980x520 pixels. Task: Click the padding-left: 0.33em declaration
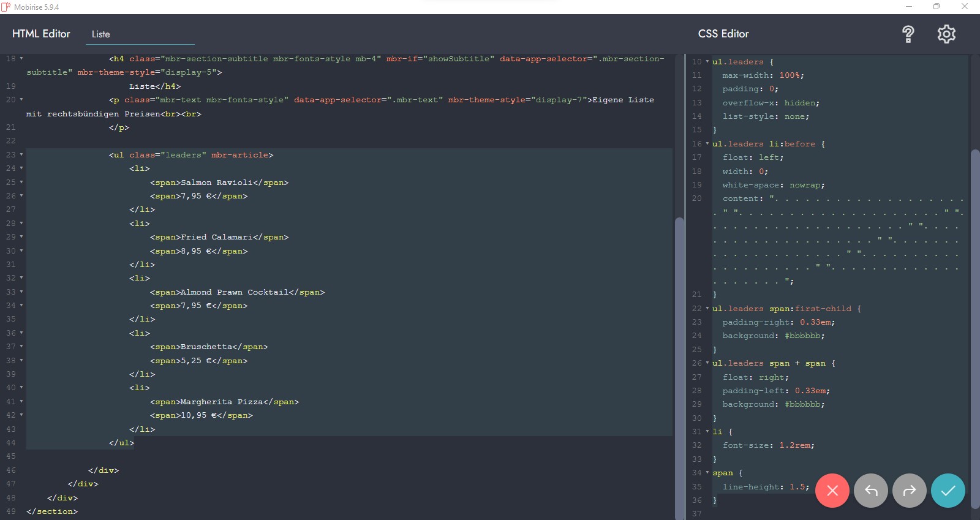(776, 391)
